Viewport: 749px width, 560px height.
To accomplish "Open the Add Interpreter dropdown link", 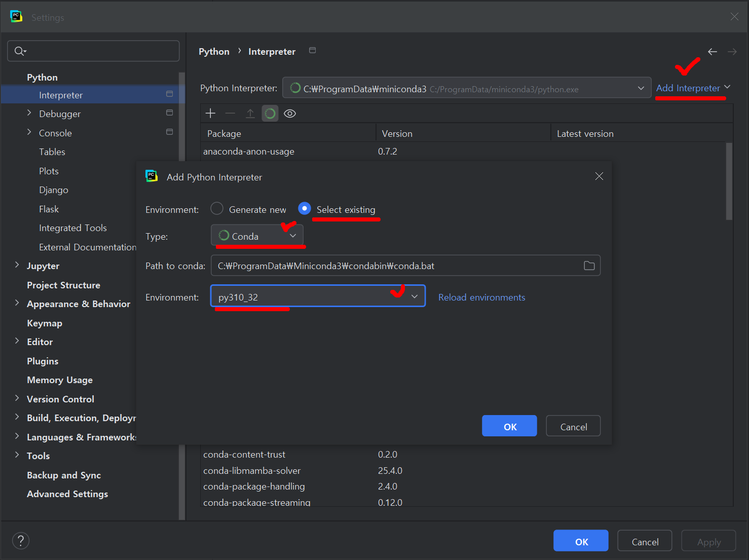I will 693,88.
